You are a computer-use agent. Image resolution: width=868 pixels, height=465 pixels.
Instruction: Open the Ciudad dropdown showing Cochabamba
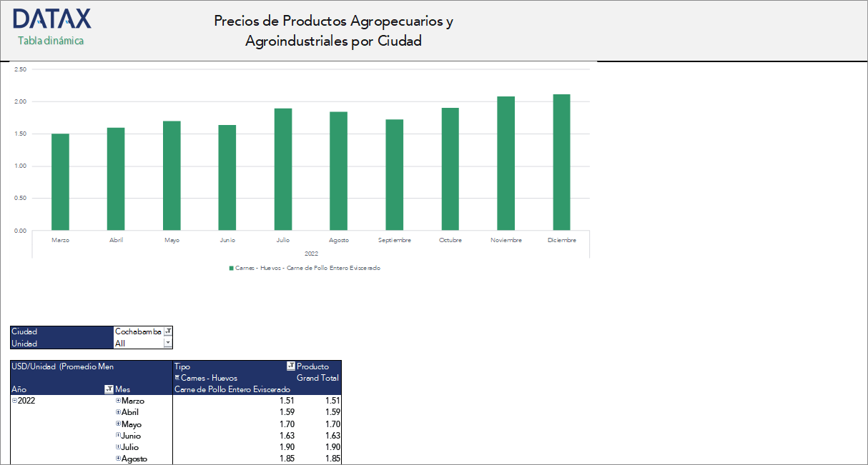(x=167, y=331)
